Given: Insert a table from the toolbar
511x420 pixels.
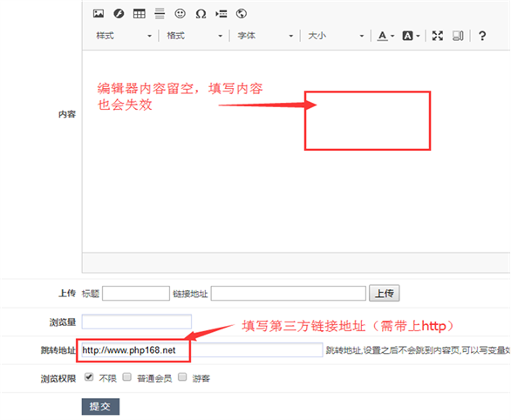Looking at the screenshot, I should 140,14.
